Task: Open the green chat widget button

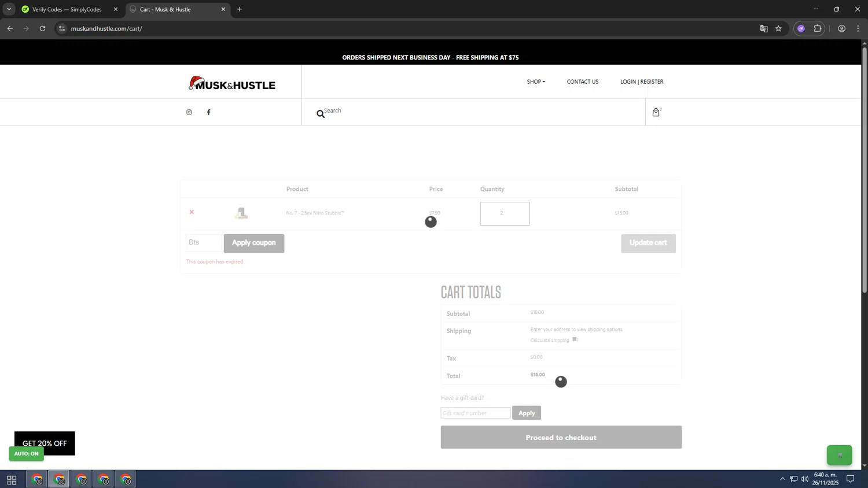Action: click(839, 455)
